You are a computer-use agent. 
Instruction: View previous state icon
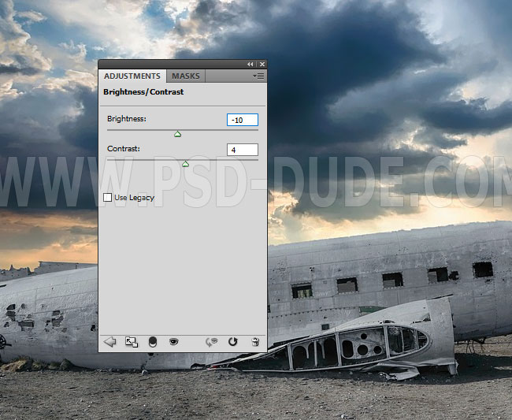click(x=212, y=342)
